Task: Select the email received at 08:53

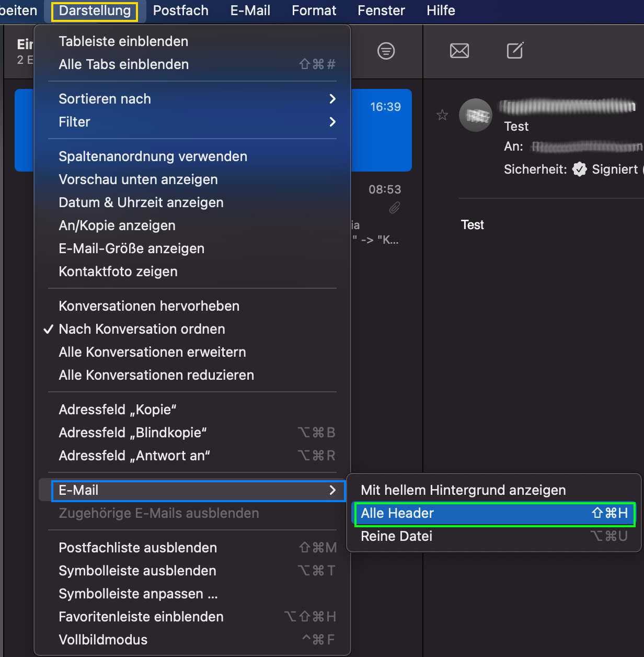Action: (x=382, y=214)
